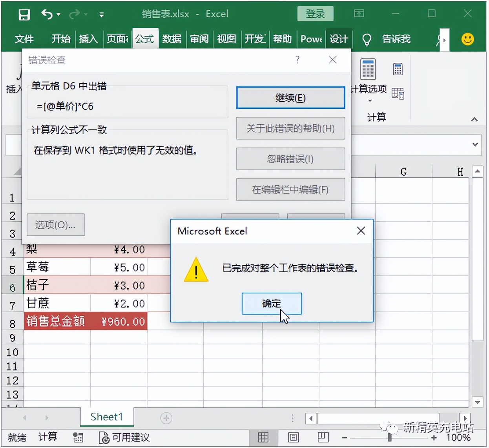Collapse the ribbon with the chevron arrow
Image resolution: width=489 pixels, height=448 pixels.
point(474,120)
